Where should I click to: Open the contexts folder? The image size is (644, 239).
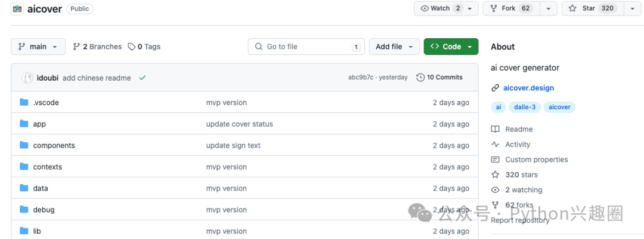(x=47, y=167)
